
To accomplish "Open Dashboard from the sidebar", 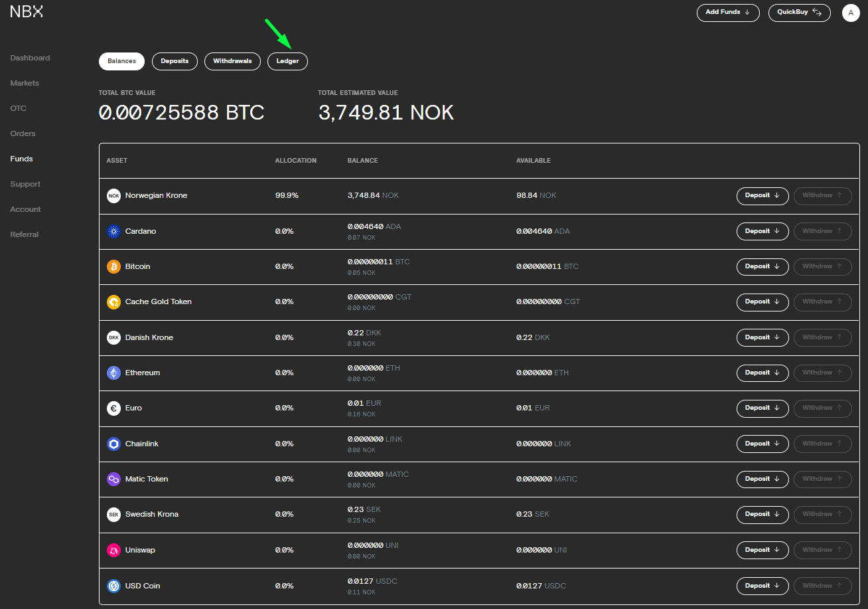I will pyautogui.click(x=30, y=58).
